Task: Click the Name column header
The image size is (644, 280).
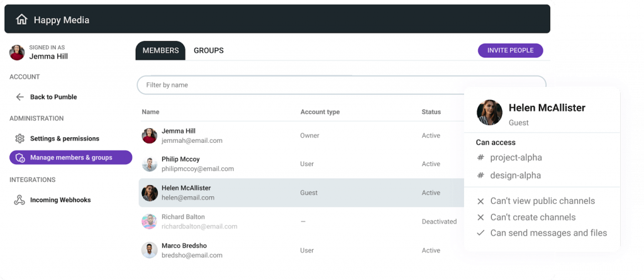Action: tap(150, 112)
